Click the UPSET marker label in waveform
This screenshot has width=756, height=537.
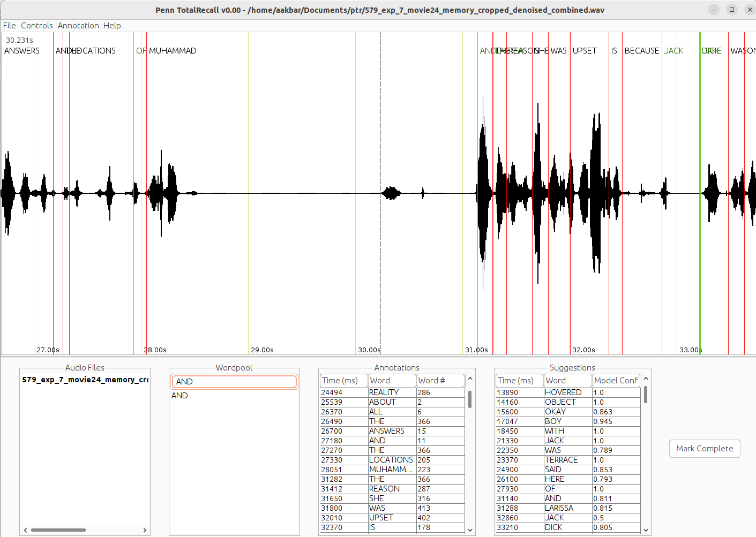click(585, 51)
